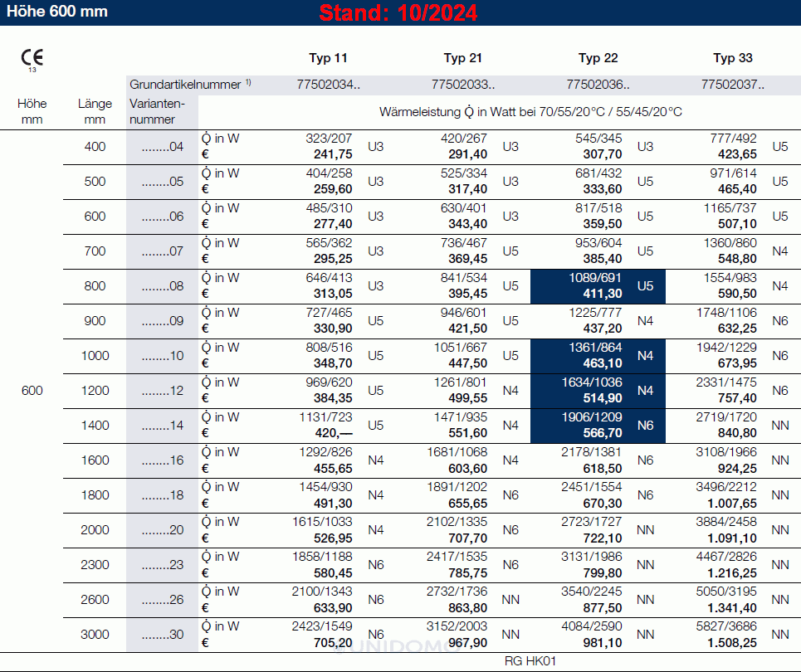801x672 pixels.
Task: Click Typ 11 price 241,75
Action: tap(332, 154)
